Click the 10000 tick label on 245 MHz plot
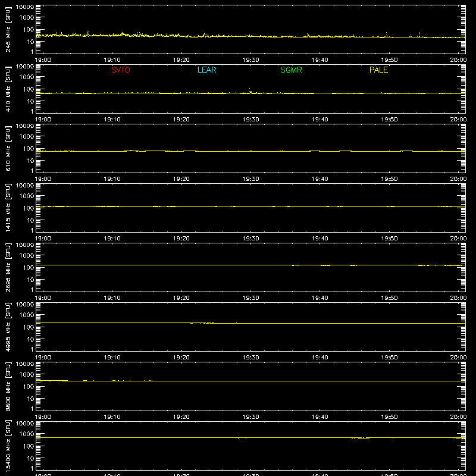The width and height of the screenshot is (476, 476). click(25, 7)
